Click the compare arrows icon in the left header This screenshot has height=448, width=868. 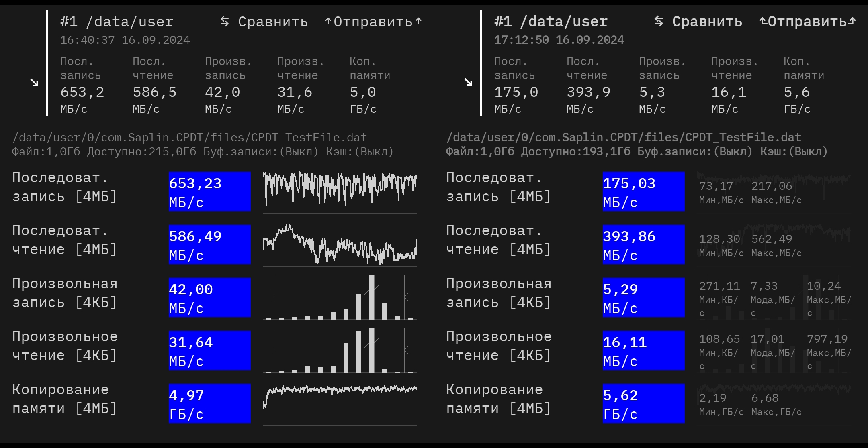click(x=225, y=22)
